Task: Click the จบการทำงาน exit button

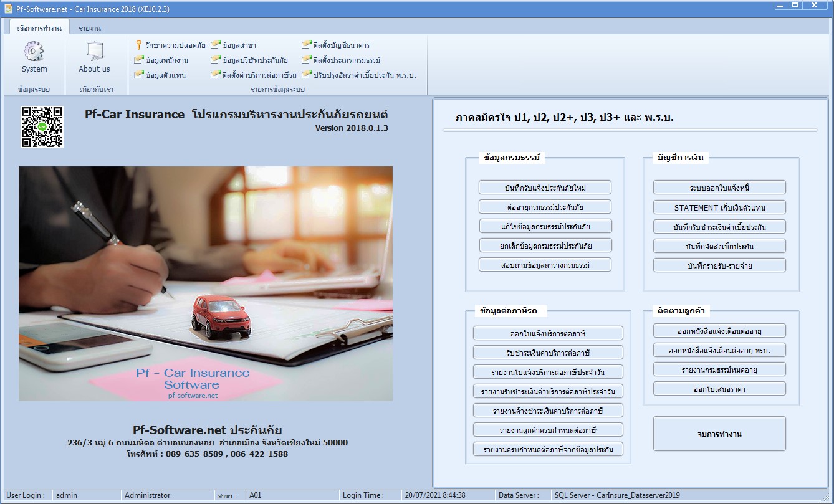Action: [719, 434]
